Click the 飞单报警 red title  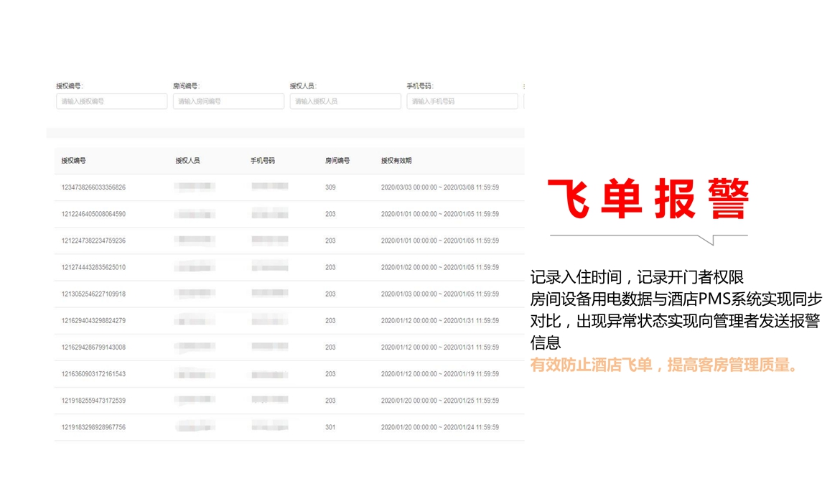648,199
